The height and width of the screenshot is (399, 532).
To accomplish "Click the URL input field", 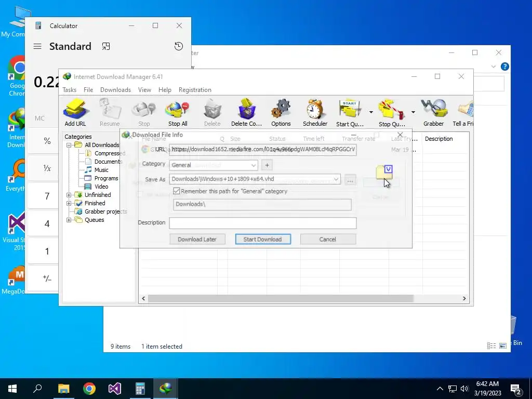I will [263, 149].
